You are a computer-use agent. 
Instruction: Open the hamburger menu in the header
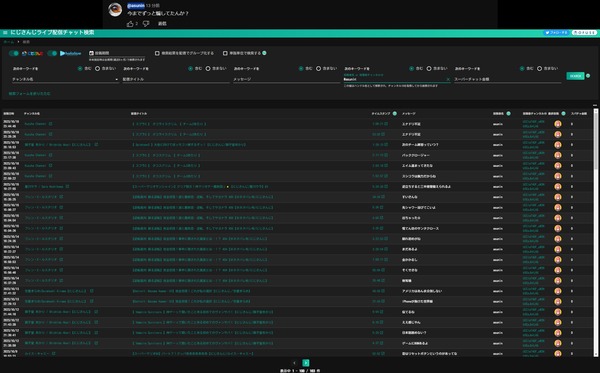tap(5, 33)
